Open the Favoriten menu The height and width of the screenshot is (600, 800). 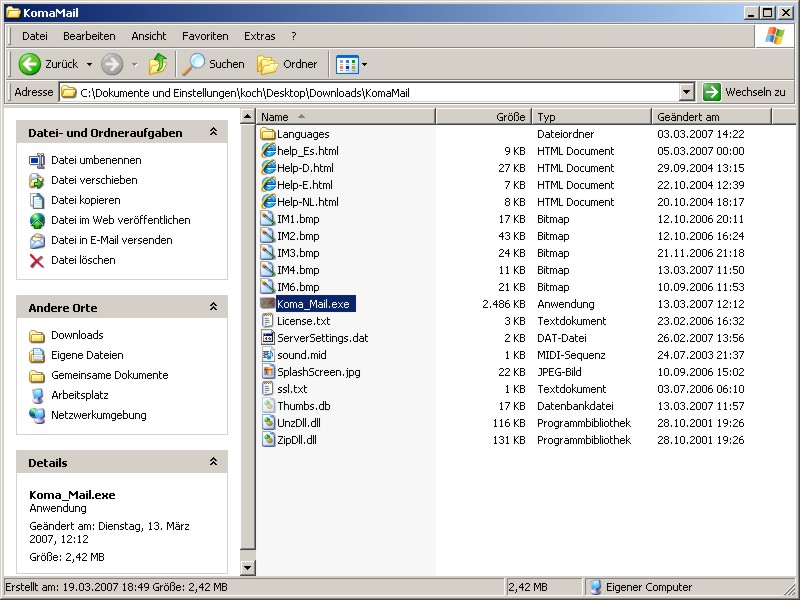coord(205,36)
